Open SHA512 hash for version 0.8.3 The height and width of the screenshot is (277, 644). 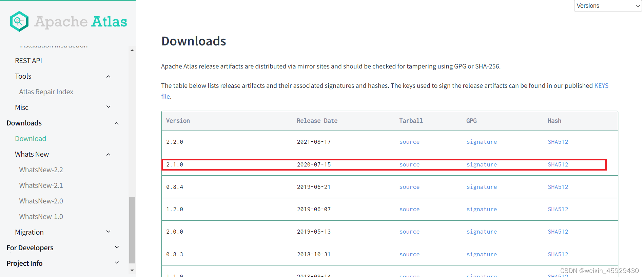click(558, 254)
